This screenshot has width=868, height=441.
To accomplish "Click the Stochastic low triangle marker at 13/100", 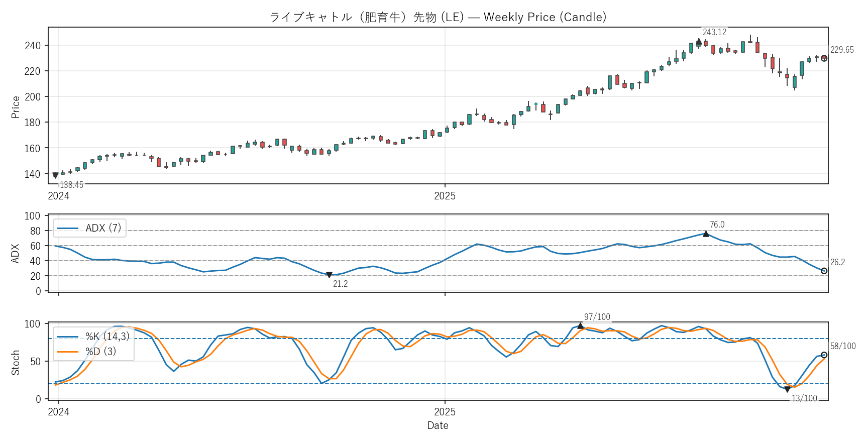I will [787, 389].
